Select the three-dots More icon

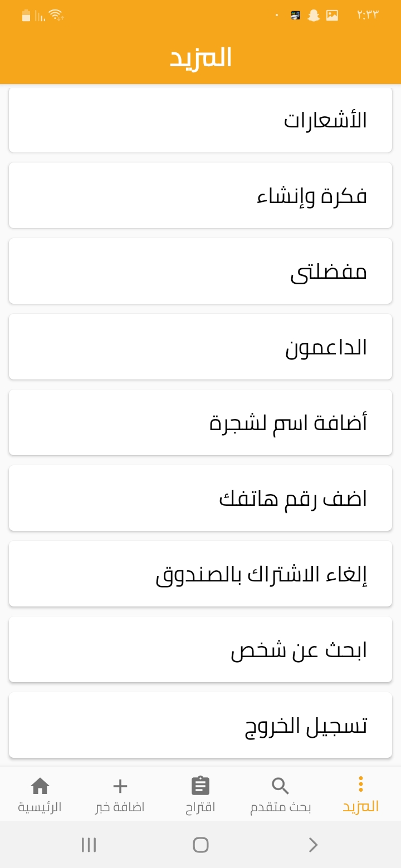[361, 784]
